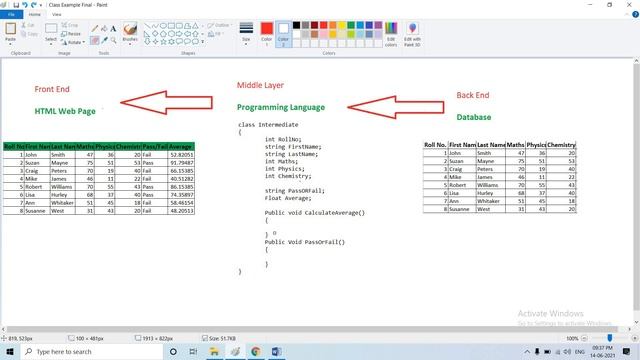The width and height of the screenshot is (640, 360).
Task: Open the shape Outline dropdown
Action: (x=219, y=25)
